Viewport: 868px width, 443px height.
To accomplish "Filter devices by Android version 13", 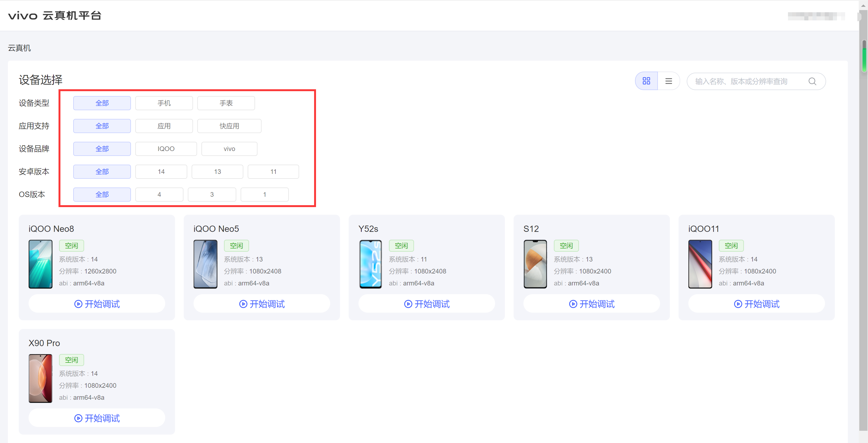I will pyautogui.click(x=217, y=171).
